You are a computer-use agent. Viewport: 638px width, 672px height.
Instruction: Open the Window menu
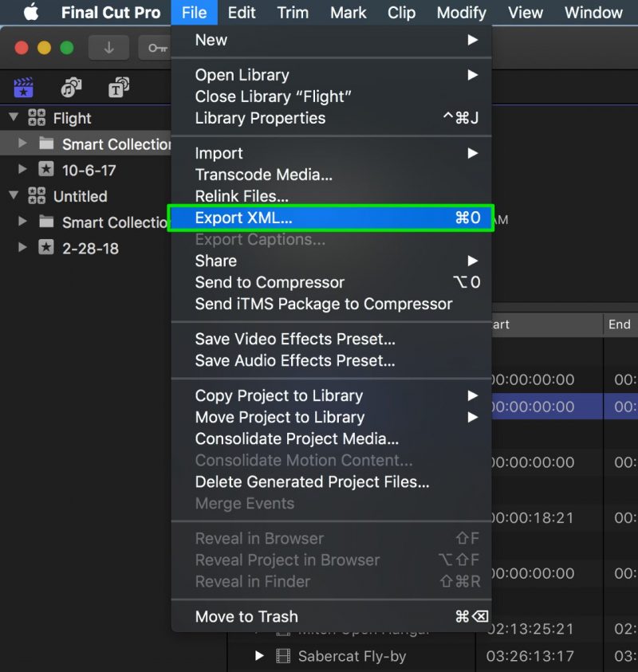pyautogui.click(x=593, y=13)
